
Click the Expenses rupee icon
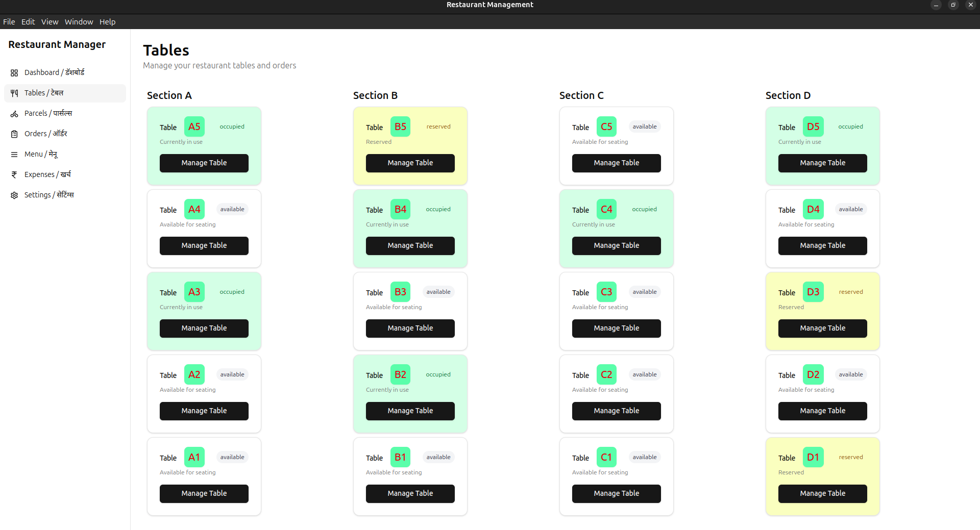tap(14, 174)
